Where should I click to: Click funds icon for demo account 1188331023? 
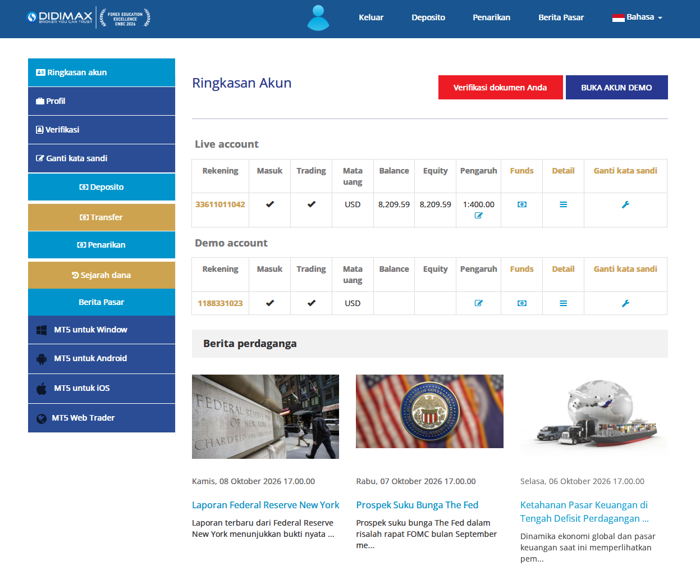[x=522, y=303]
